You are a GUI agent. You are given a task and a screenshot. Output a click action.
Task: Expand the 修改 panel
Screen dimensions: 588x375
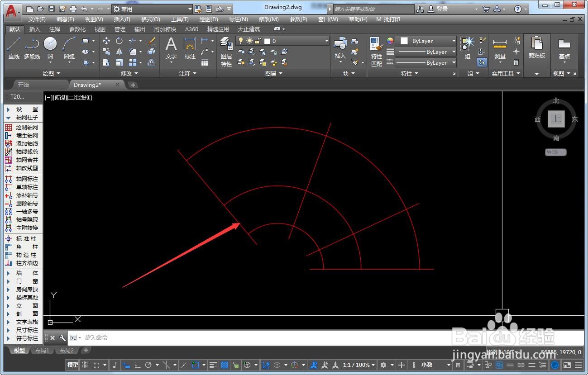(129, 73)
